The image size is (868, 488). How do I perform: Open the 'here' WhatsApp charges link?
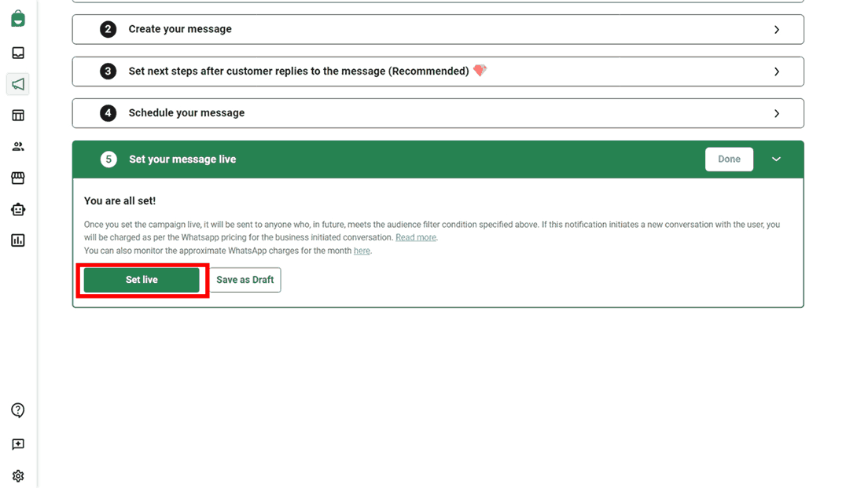tap(362, 251)
